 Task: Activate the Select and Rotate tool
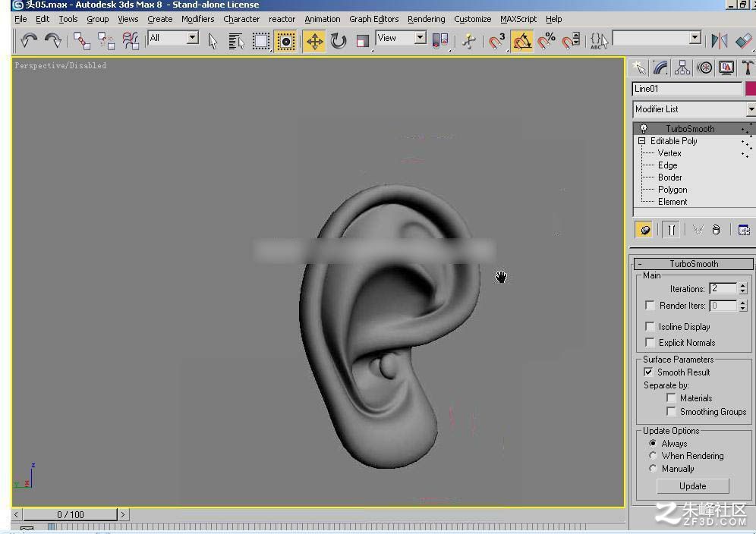tap(339, 40)
